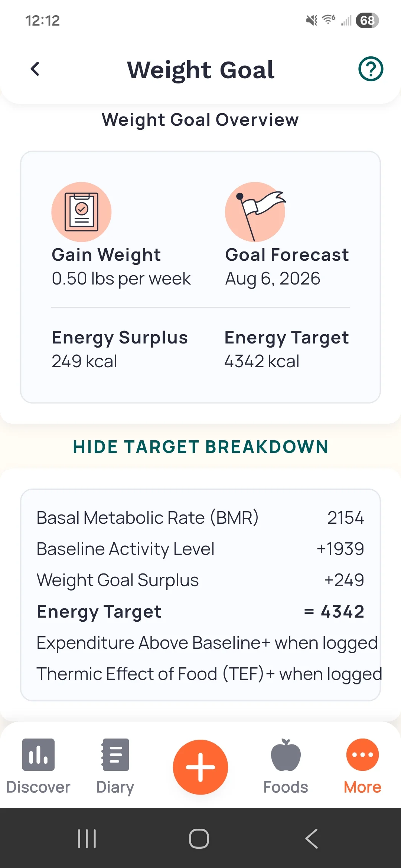
Task: Select the Energy Surplus 249 kcal value
Action: click(x=85, y=361)
